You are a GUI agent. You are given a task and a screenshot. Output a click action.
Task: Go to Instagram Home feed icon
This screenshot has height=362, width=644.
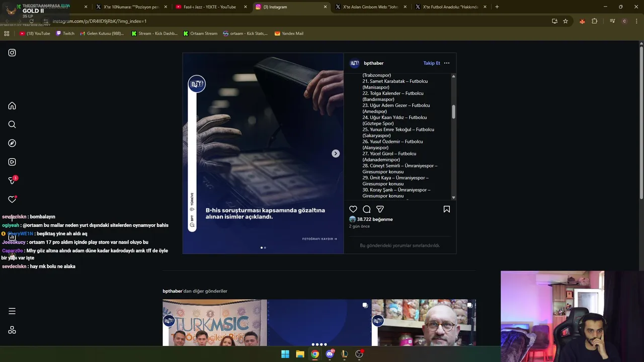tap(12, 106)
